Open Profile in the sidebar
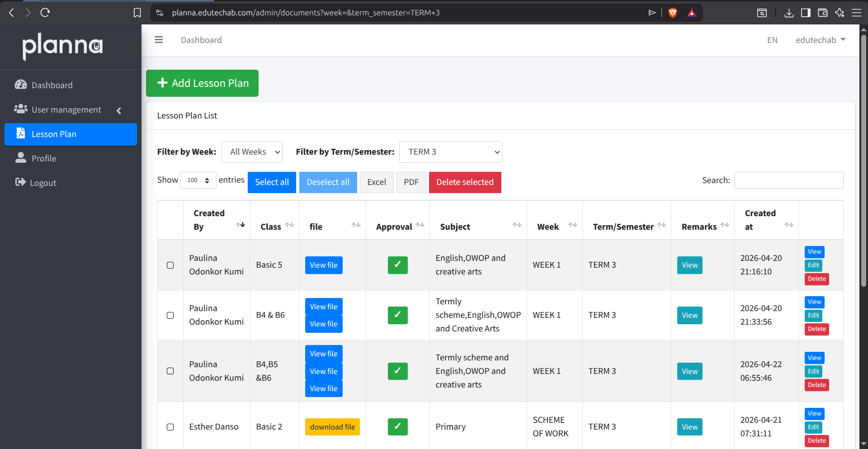 tap(71, 158)
